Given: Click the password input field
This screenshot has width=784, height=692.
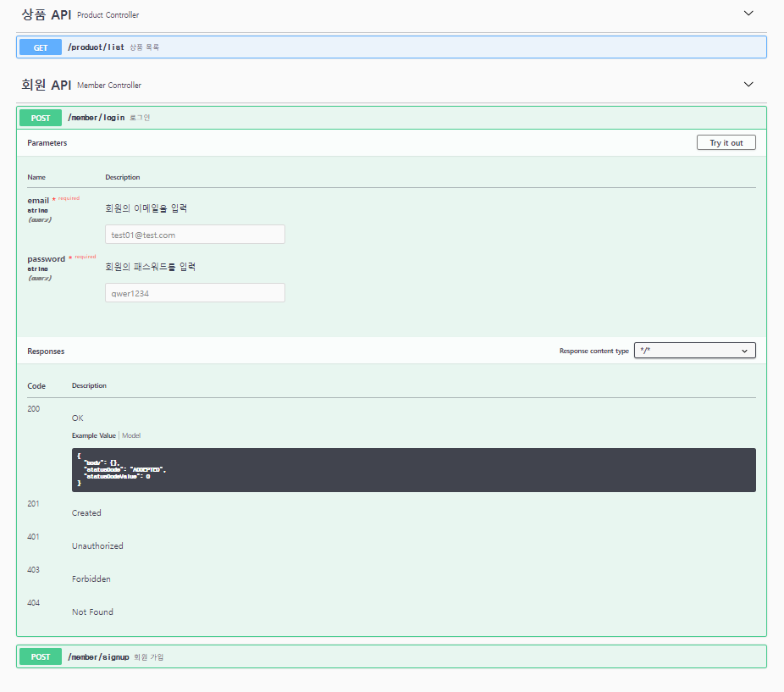Looking at the screenshot, I should 195,293.
